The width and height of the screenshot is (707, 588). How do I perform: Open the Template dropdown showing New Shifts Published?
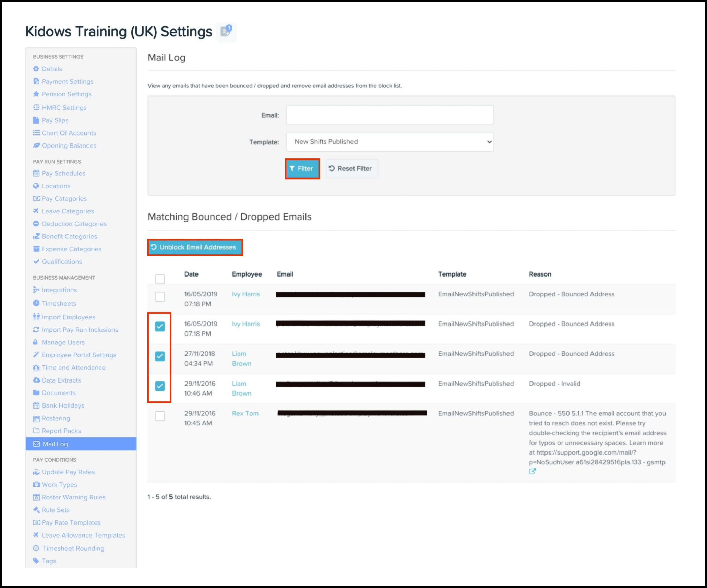(390, 142)
